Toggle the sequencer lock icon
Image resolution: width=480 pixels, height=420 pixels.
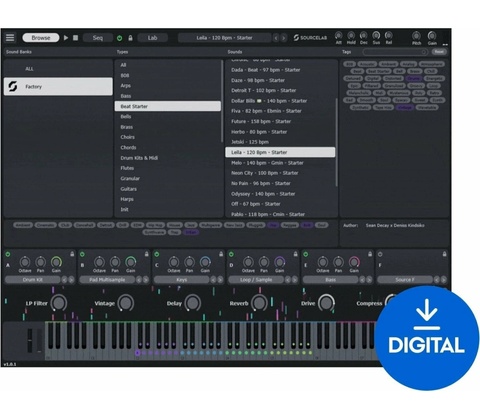click(130, 38)
